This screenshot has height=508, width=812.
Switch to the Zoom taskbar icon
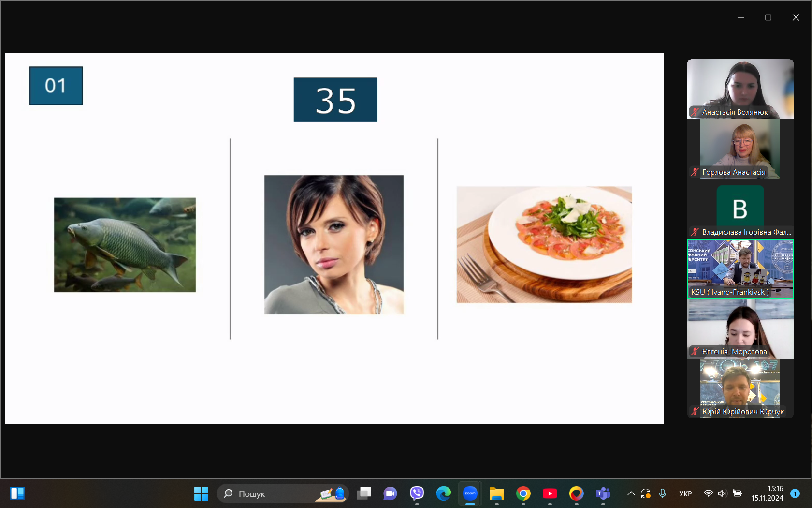pos(470,493)
